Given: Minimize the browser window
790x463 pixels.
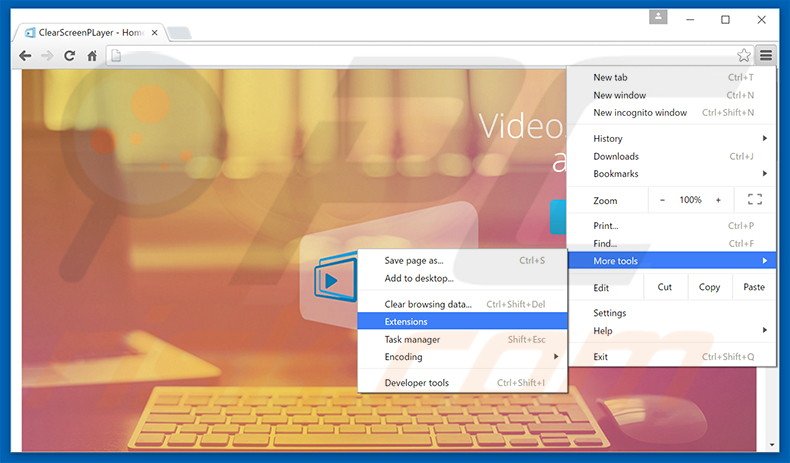Looking at the screenshot, I should [690, 20].
